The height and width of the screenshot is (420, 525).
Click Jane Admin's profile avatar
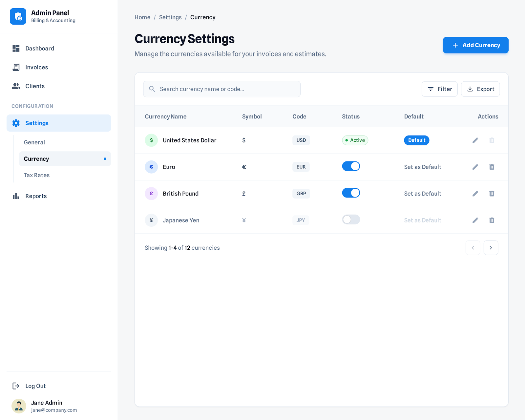[19, 406]
